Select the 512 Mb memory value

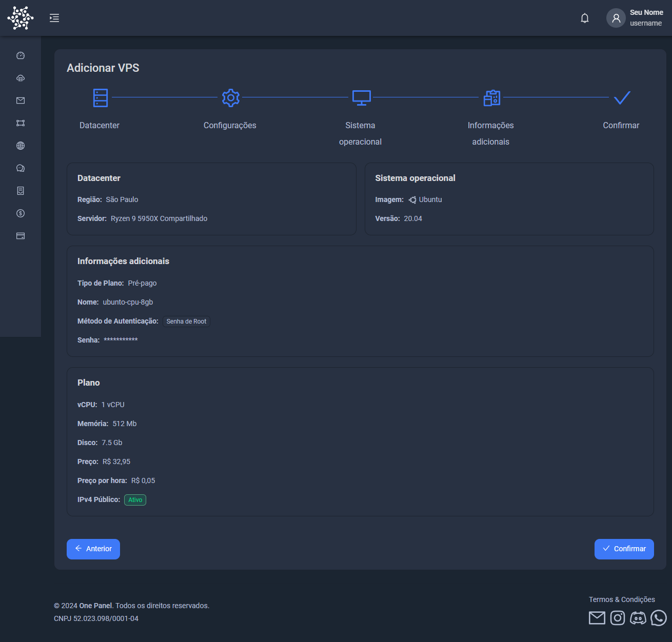click(125, 424)
